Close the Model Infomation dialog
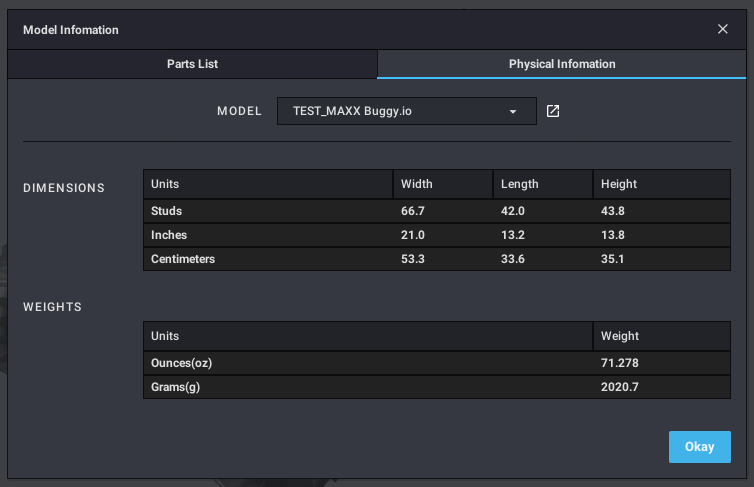Screen dimensions: 754x487 tap(722, 29)
